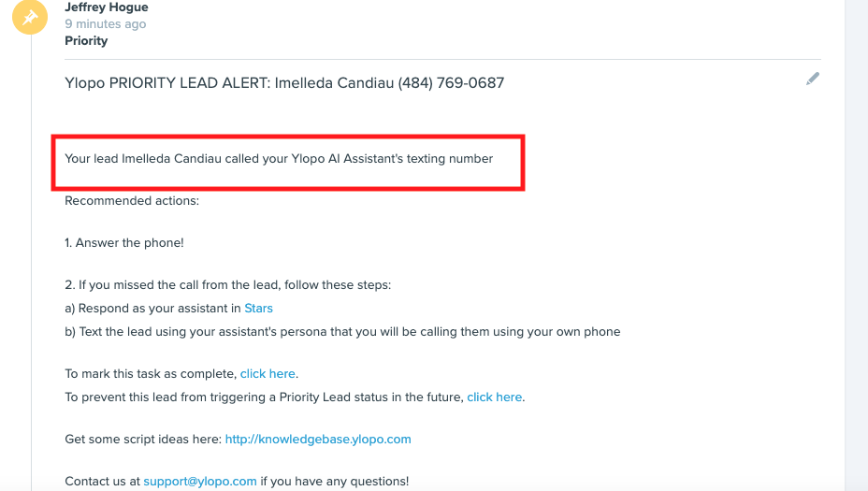Click the 'If you missed the call' step
The width and height of the screenshot is (868, 491).
click(227, 284)
